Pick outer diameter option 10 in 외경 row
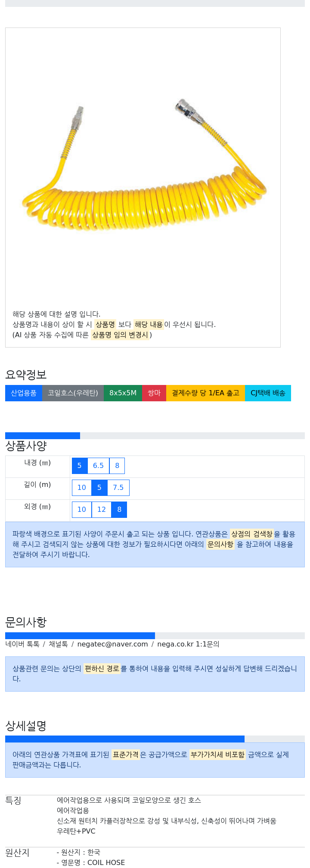The height and width of the screenshot is (868, 310). coord(82,510)
